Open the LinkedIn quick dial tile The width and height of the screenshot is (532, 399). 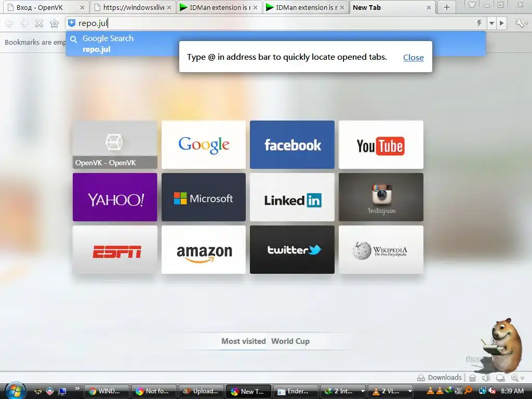coord(292,197)
